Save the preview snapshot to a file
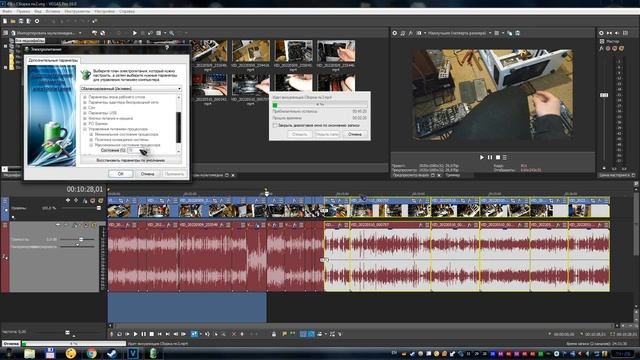 click(x=517, y=33)
